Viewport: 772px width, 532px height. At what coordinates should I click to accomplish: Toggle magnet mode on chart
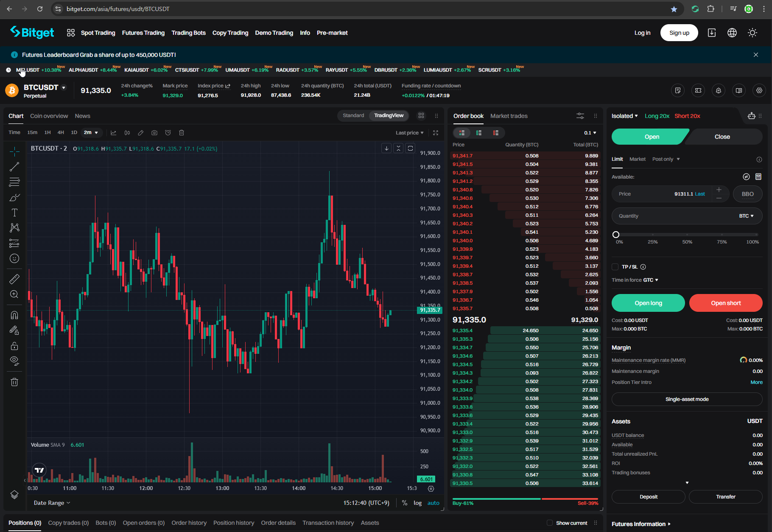click(14, 315)
